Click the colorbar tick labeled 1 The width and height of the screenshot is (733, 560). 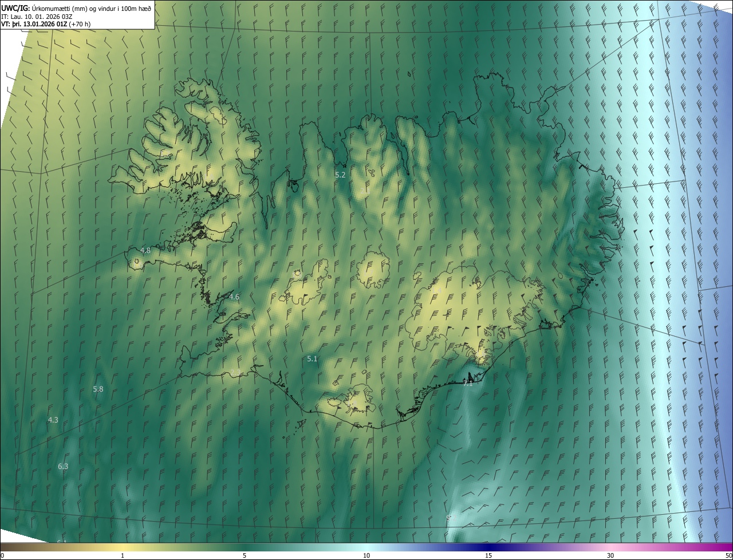pyautogui.click(x=123, y=556)
